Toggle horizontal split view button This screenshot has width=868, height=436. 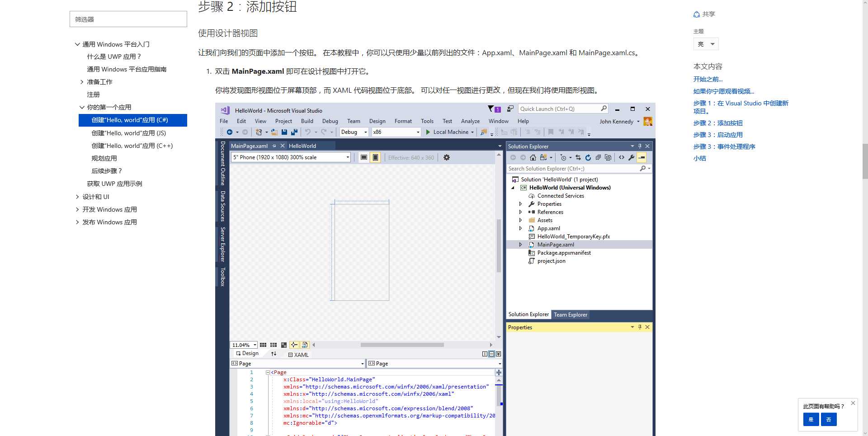[x=491, y=354]
